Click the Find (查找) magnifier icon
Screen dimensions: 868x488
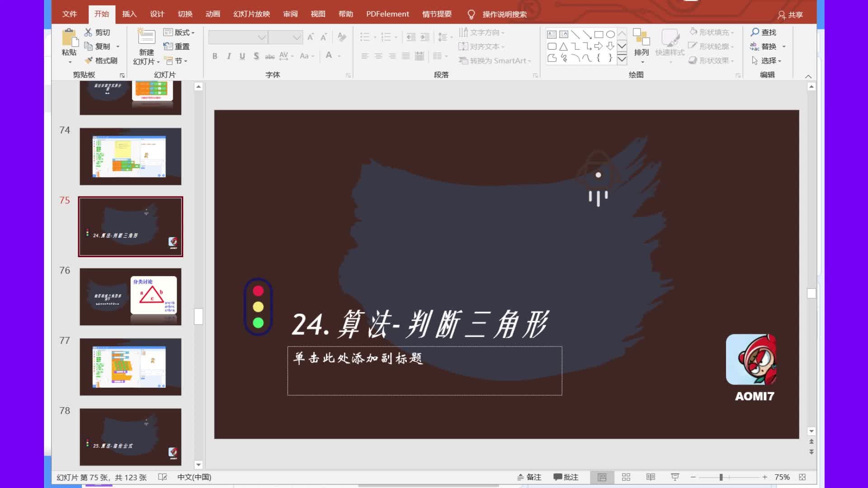point(755,32)
